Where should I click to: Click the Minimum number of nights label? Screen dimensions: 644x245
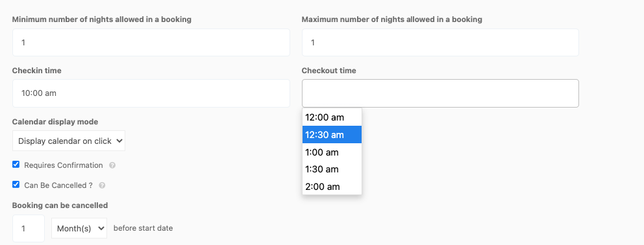tap(102, 19)
